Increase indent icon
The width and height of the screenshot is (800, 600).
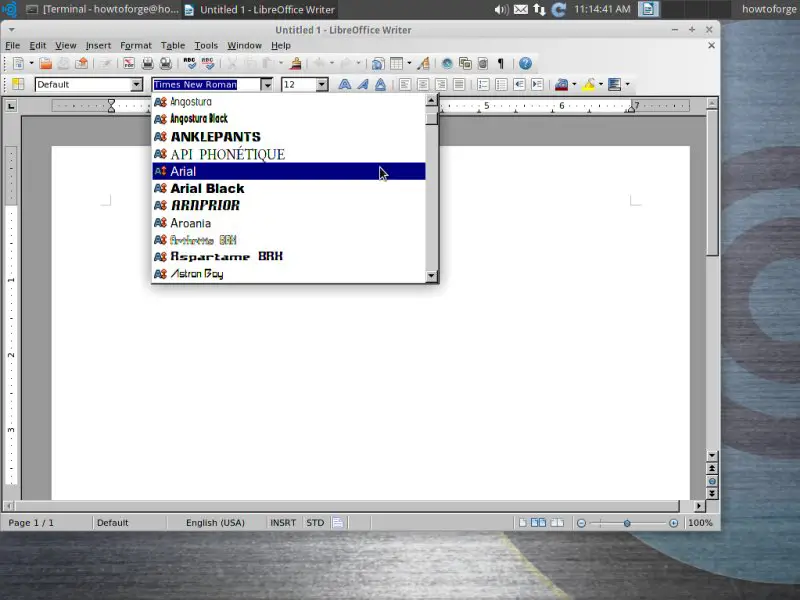pyautogui.click(x=537, y=84)
